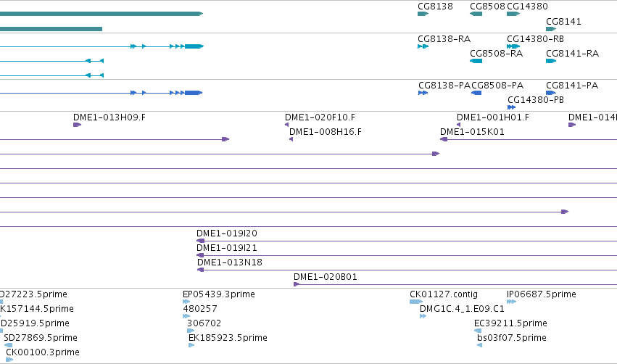
Task: Click the EC39211.5prime EST glyph
Action: coord(478,331)
